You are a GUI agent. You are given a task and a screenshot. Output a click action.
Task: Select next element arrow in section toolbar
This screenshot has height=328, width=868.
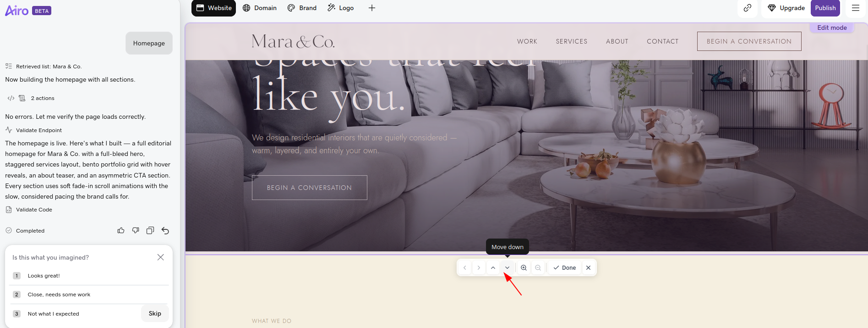pos(479,268)
